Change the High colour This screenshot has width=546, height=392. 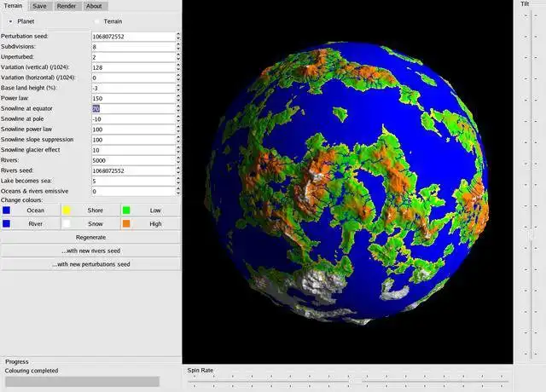pos(150,224)
